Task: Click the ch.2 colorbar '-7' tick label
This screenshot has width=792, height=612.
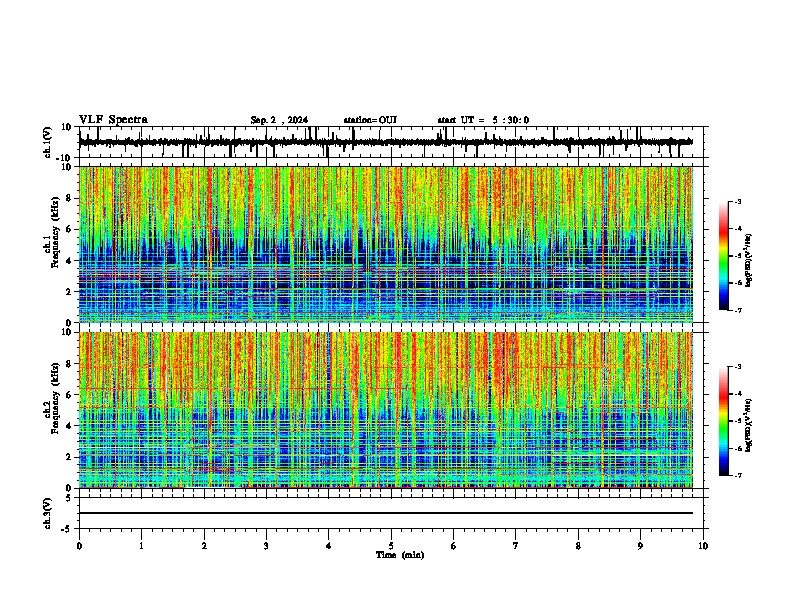Action: (738, 476)
